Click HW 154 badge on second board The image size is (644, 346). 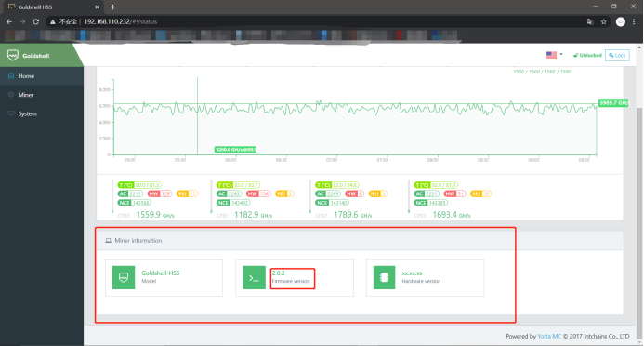(258, 193)
